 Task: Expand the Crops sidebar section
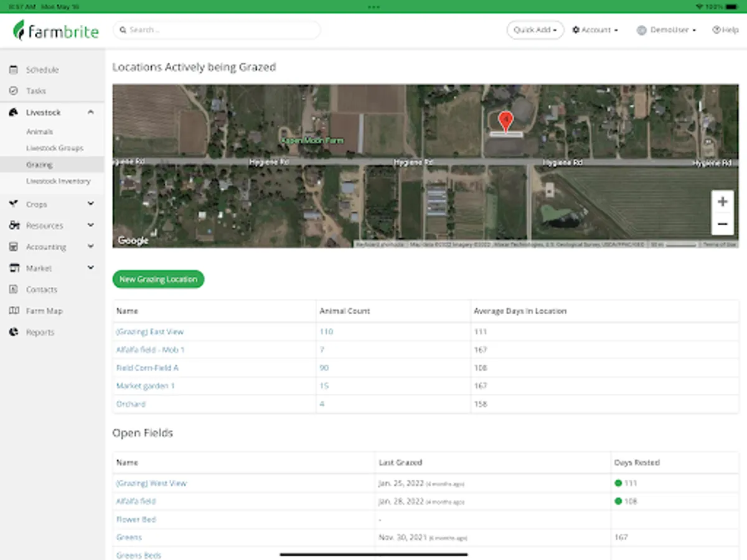point(91,204)
